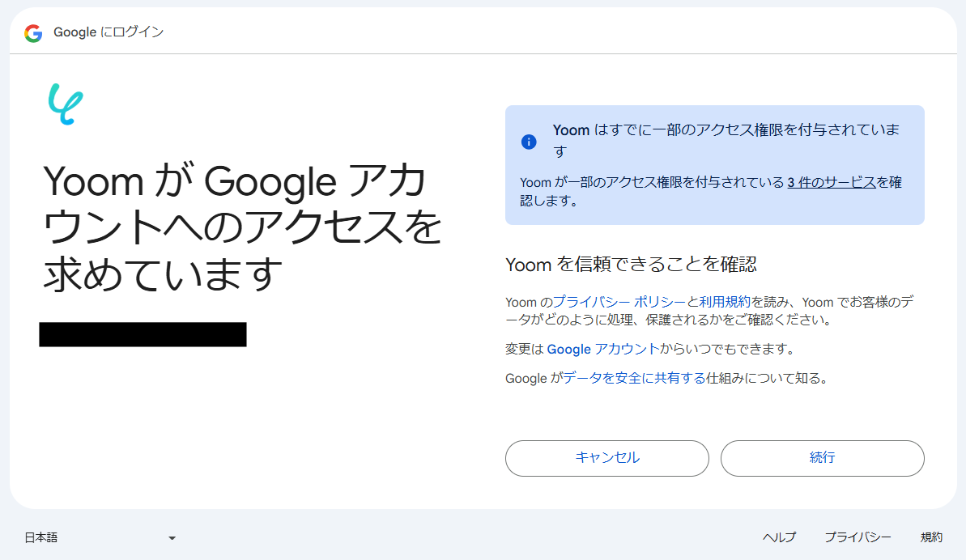Viewport: 966px width, 560px height.
Task: Click the Yoom を信頼できることを確認 heading
Action: [631, 265]
